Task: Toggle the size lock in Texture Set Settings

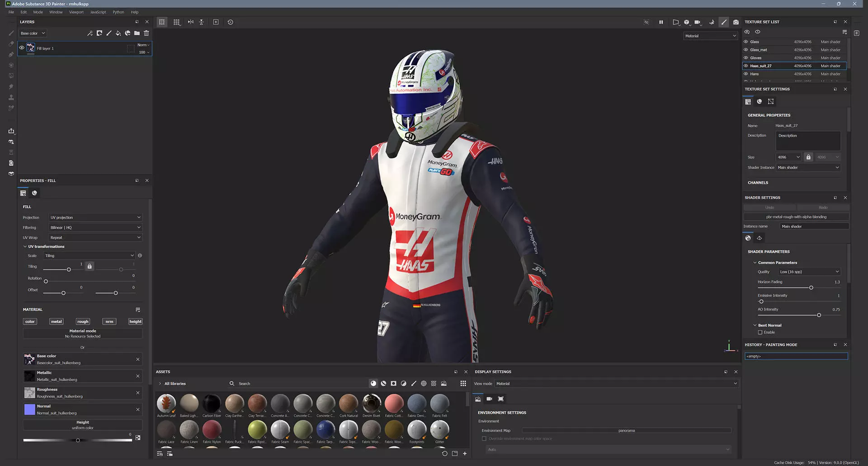Action: click(x=808, y=157)
